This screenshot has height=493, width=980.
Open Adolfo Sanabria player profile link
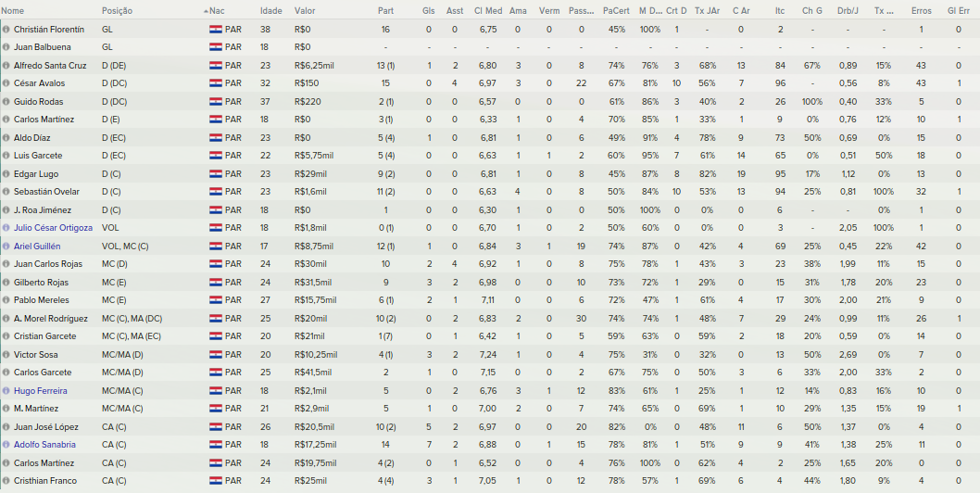45,445
